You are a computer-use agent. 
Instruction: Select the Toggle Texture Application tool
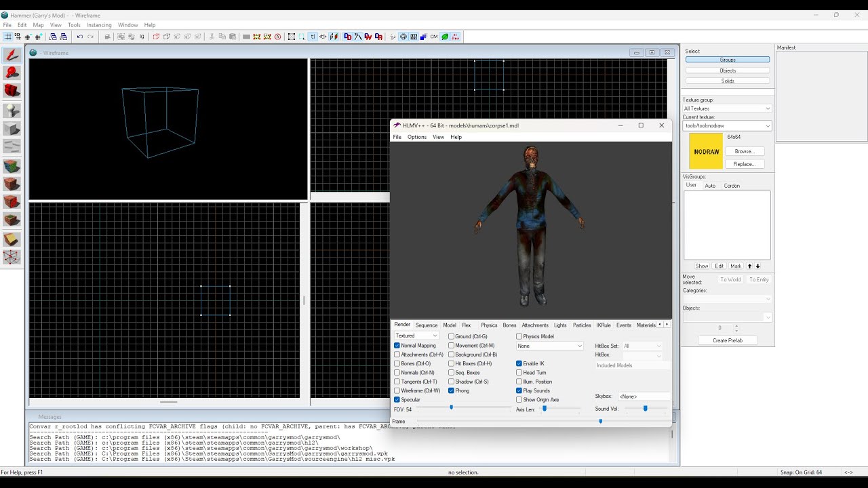click(12, 166)
